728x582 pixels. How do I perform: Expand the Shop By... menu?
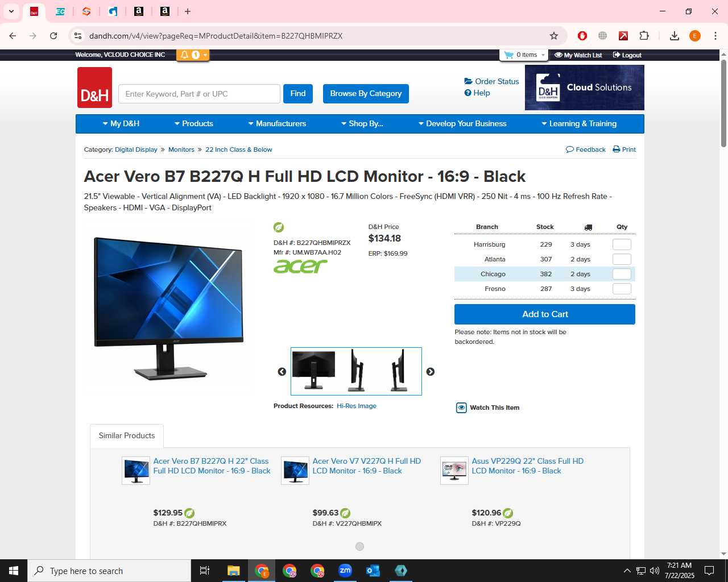pyautogui.click(x=362, y=123)
